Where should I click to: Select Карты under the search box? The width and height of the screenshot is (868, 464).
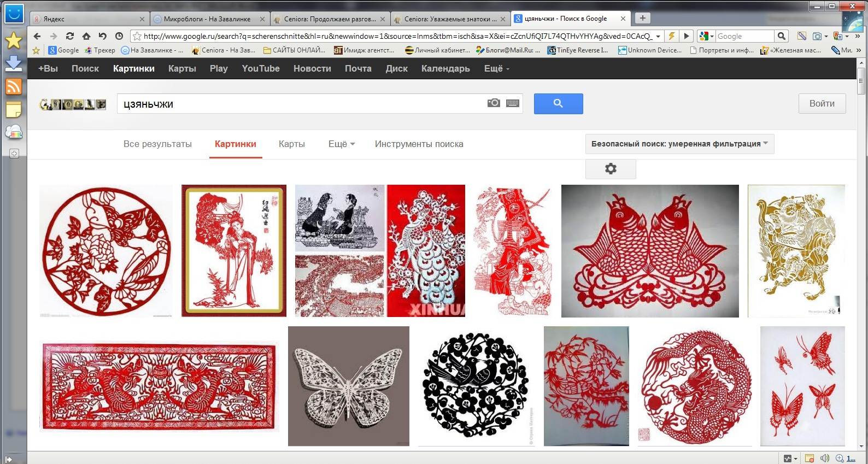pyautogui.click(x=291, y=144)
